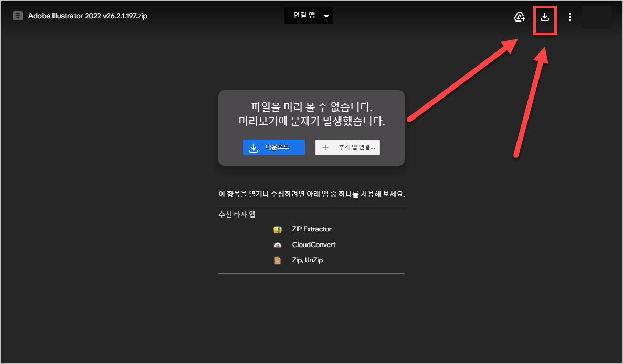Click the 추천 타사 앱 heading
This screenshot has height=364, width=623.
(237, 215)
